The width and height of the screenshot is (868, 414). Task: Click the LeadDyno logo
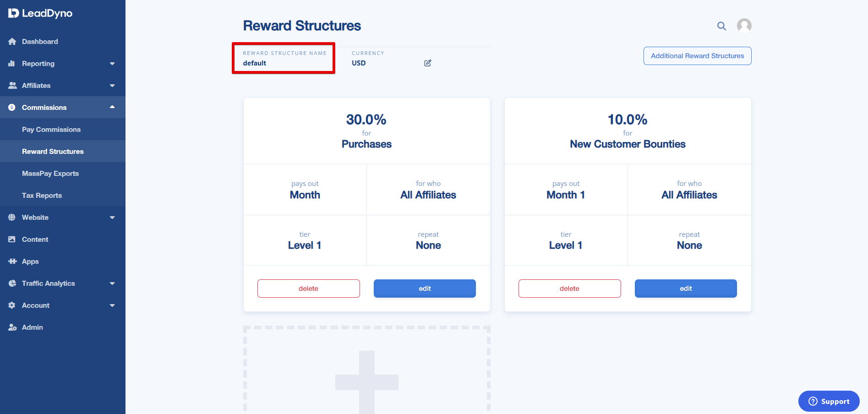click(x=40, y=13)
